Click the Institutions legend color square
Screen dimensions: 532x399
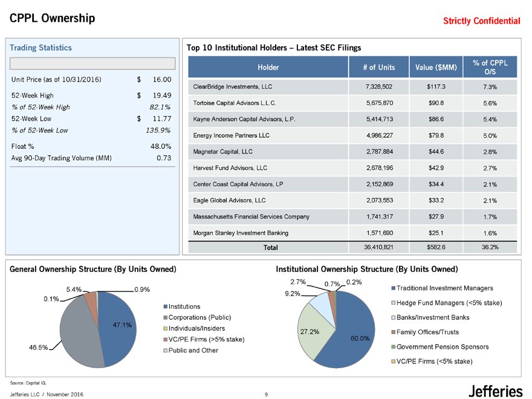tap(166, 307)
